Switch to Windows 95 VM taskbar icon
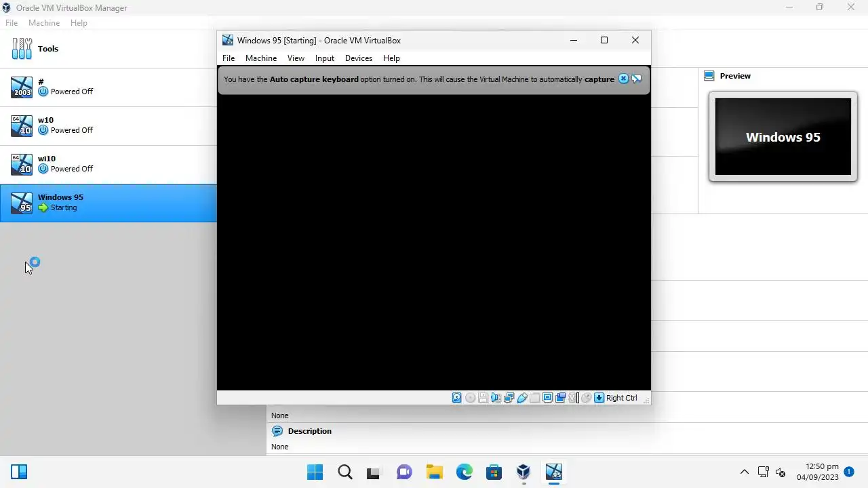The image size is (868, 488). click(554, 472)
